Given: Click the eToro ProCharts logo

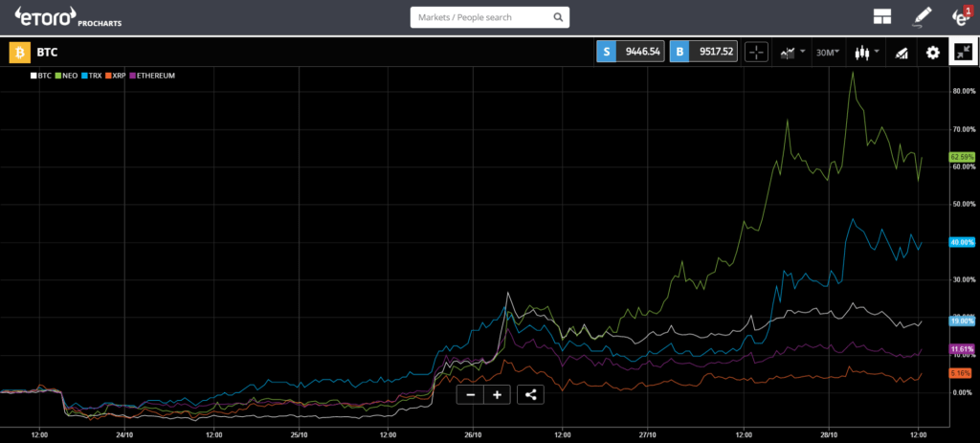Looking at the screenshot, I should point(67,17).
